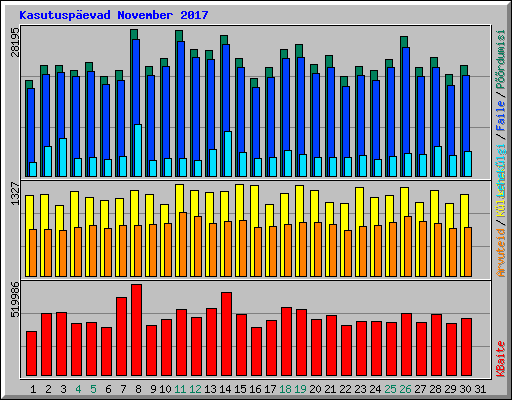Click the orange sites bar for day 1
This screenshot has width=512, height=400.
[33, 253]
